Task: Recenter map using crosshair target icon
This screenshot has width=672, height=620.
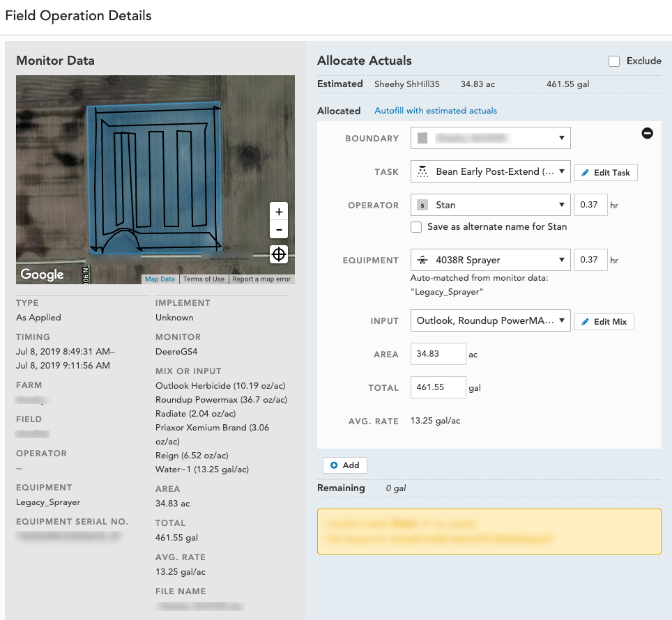Action: click(x=279, y=254)
